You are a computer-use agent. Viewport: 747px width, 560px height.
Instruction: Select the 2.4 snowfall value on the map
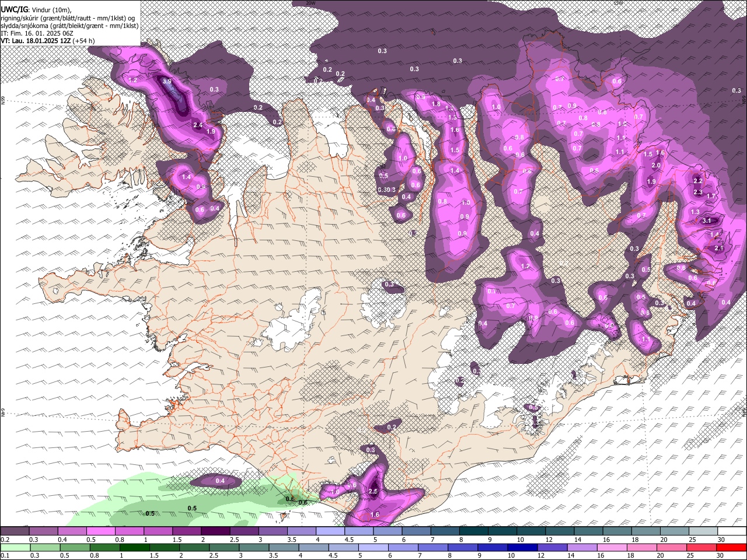(x=197, y=125)
